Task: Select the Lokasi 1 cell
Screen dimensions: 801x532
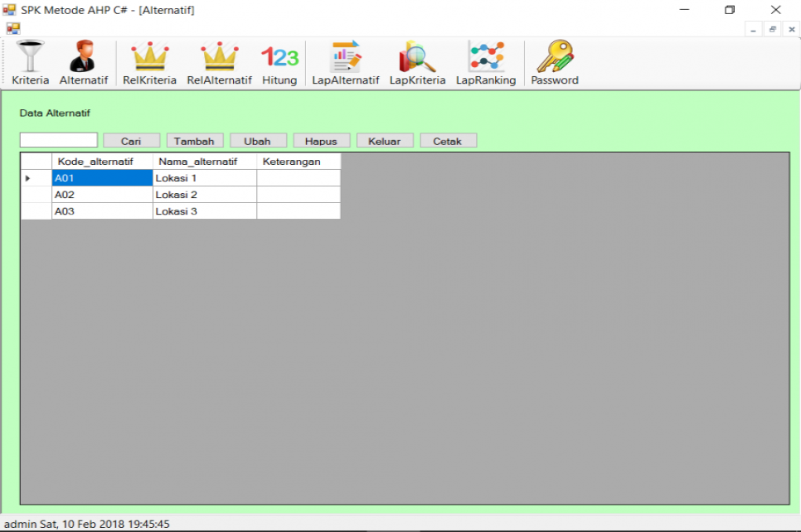Action: (205, 177)
